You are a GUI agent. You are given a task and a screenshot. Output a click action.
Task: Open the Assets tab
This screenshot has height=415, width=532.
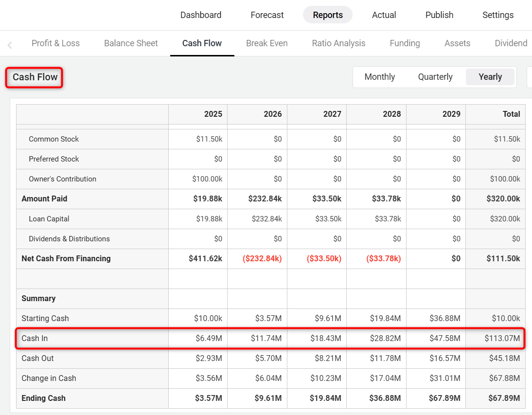(x=458, y=43)
